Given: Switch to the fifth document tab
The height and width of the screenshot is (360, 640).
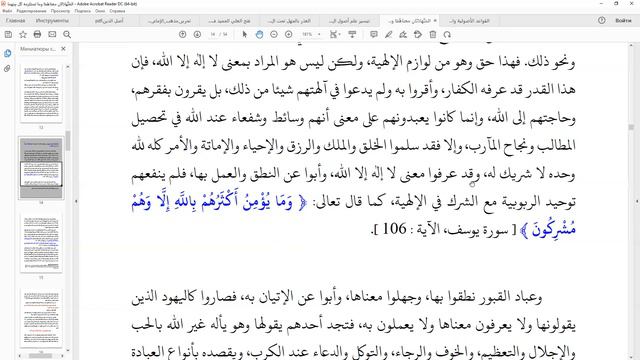Looking at the screenshot, I should (349, 20).
